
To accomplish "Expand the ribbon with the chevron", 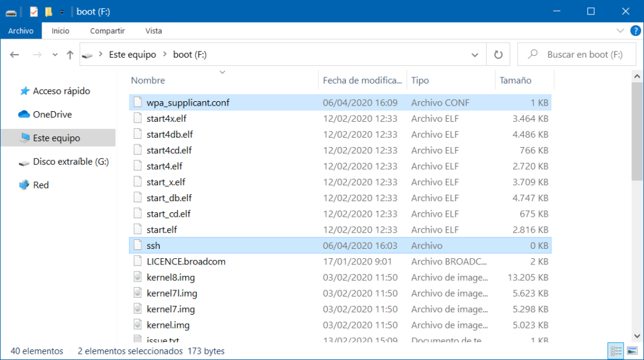I will [x=619, y=31].
